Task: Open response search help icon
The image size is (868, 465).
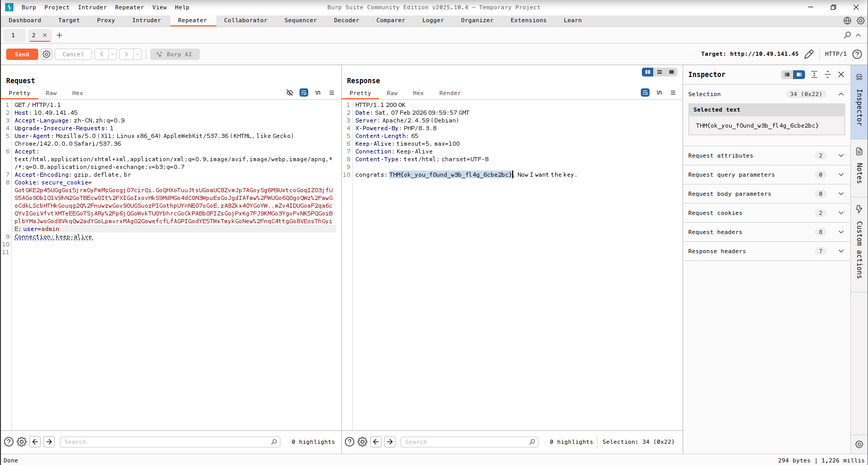Action: click(350, 442)
